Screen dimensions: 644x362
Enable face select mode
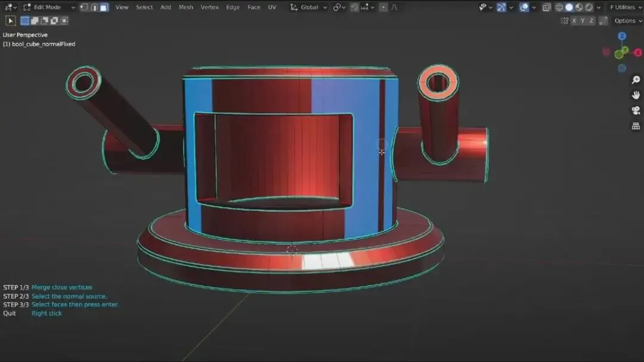[x=104, y=7]
